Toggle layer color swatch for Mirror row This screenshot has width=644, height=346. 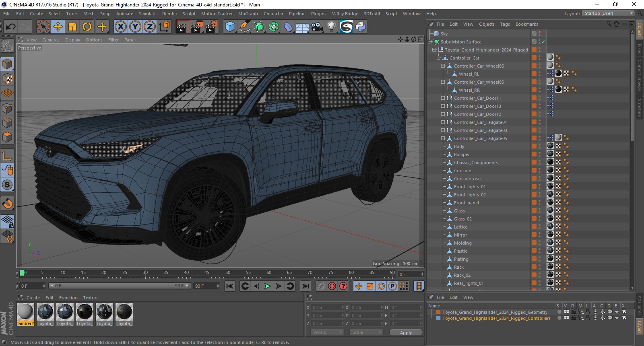point(534,235)
